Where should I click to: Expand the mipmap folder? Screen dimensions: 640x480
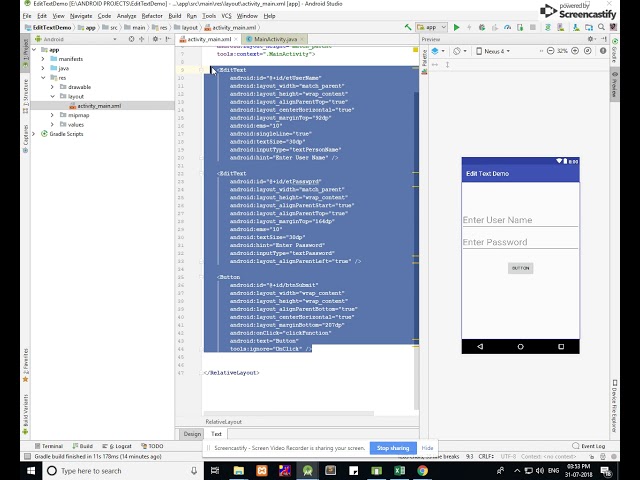click(x=52, y=115)
